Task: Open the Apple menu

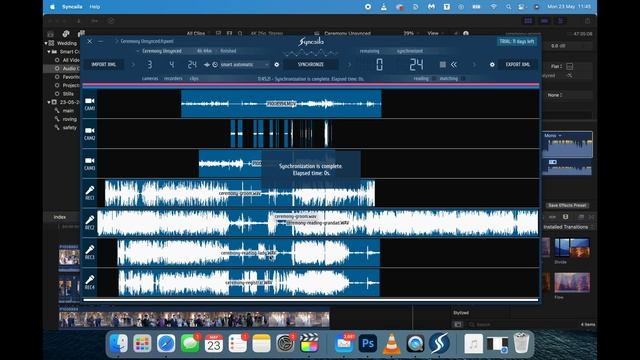Action: tap(52, 7)
